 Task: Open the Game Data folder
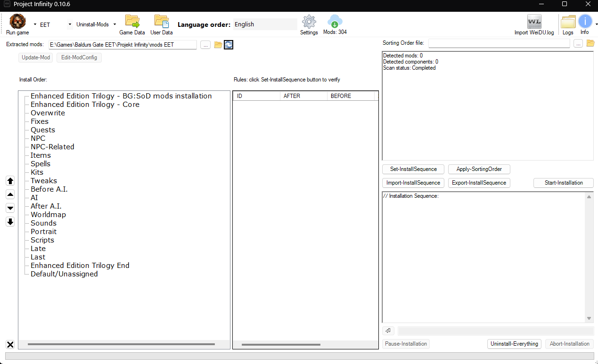(132, 22)
